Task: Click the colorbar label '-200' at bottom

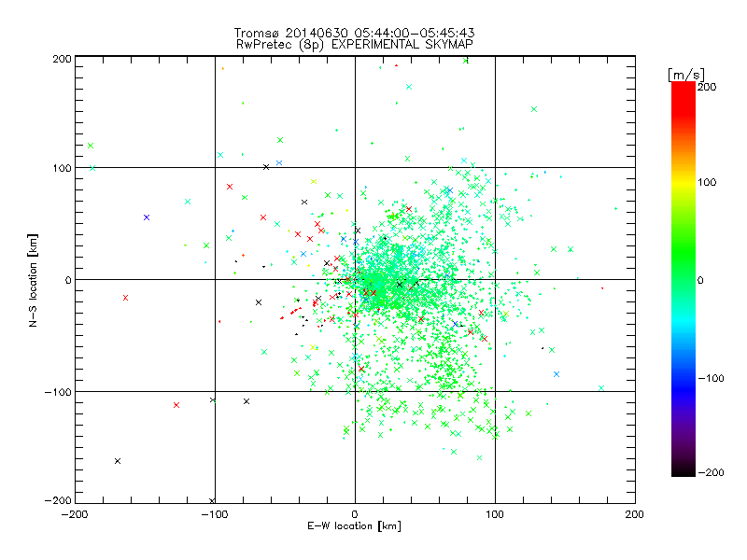Action: pyautogui.click(x=711, y=472)
